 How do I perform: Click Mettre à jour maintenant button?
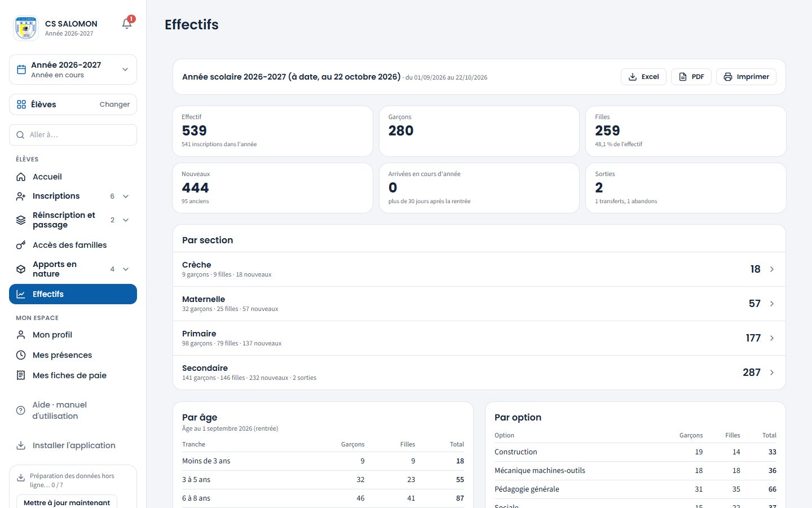tap(67, 502)
